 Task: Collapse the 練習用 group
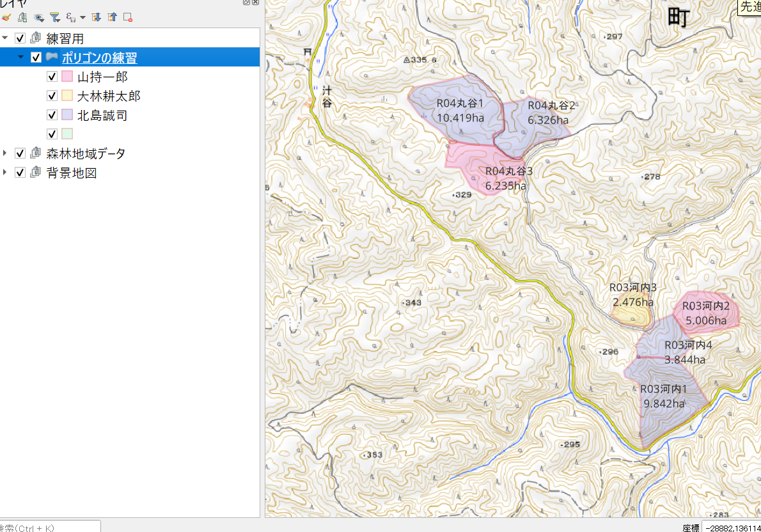pyautogui.click(x=5, y=37)
